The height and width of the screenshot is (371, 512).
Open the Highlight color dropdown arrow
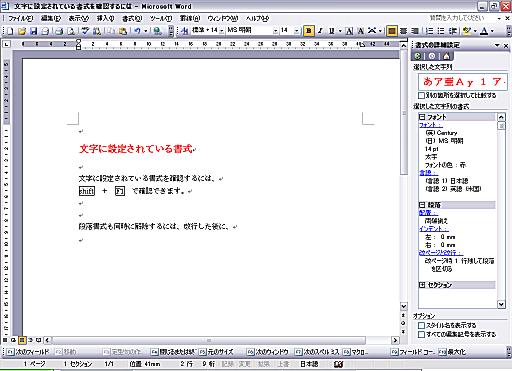475,31
